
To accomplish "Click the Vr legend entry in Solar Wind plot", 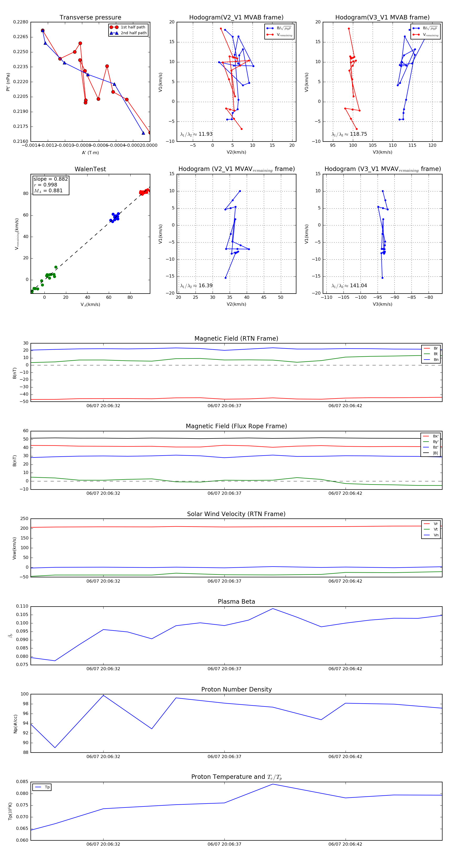I will 435,524.
